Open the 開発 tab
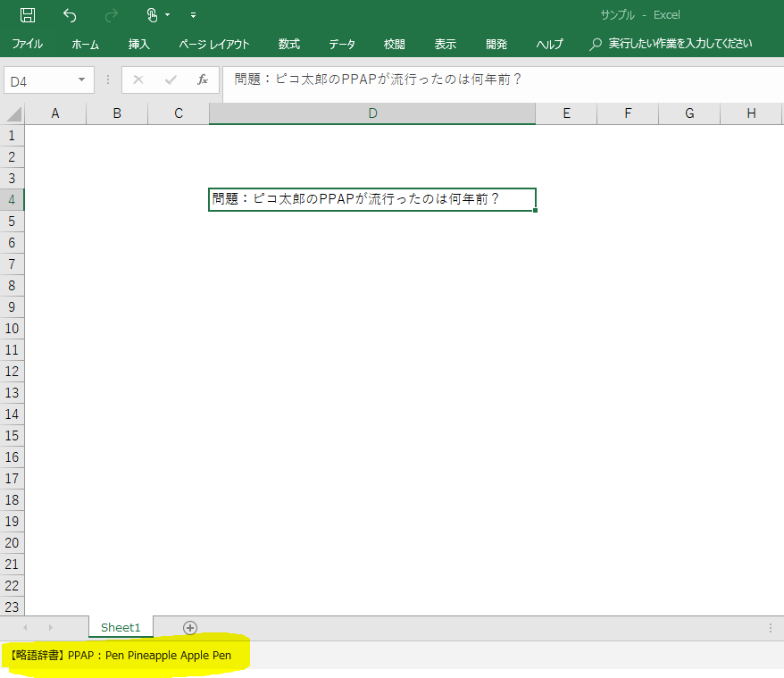The image size is (784, 678). point(496,44)
